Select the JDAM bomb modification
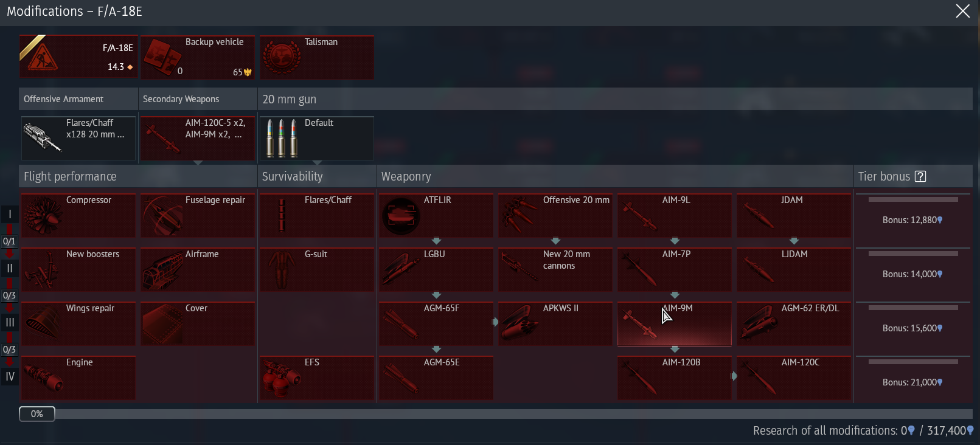Screen dimensions: 980x445 pos(793,216)
